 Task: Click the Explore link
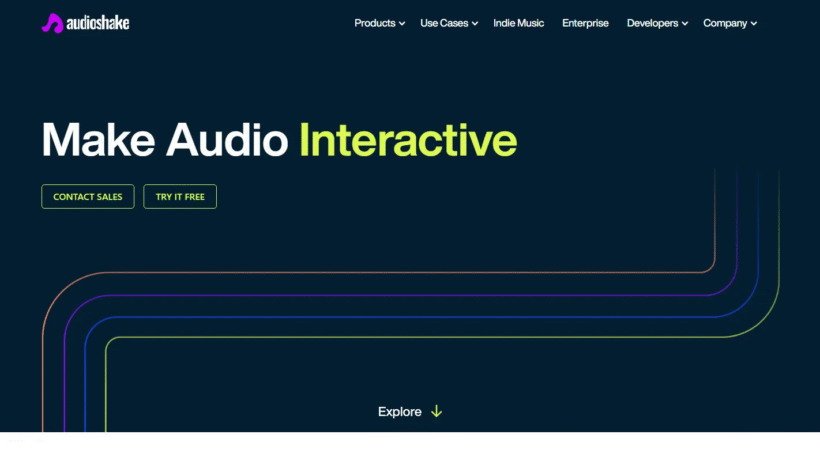tap(400, 412)
